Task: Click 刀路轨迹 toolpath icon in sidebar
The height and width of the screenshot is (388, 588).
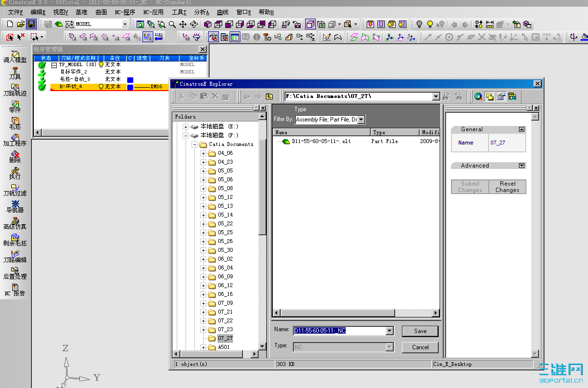Action: click(15, 90)
